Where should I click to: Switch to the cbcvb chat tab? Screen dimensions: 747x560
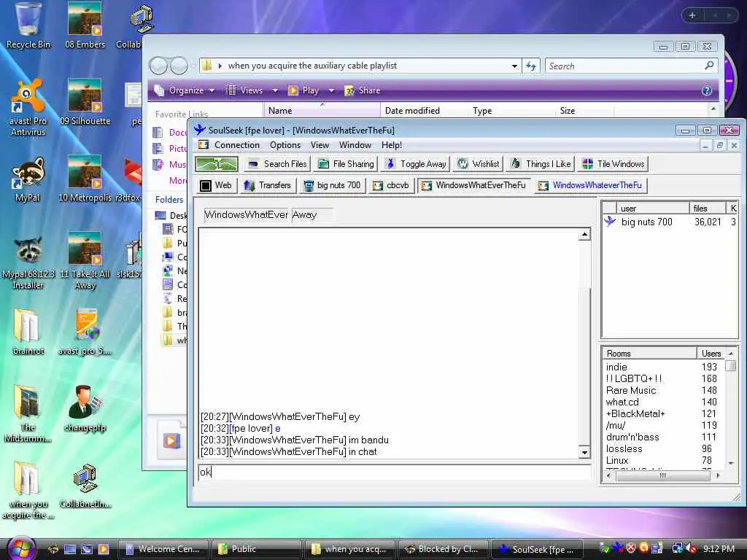coord(391,185)
